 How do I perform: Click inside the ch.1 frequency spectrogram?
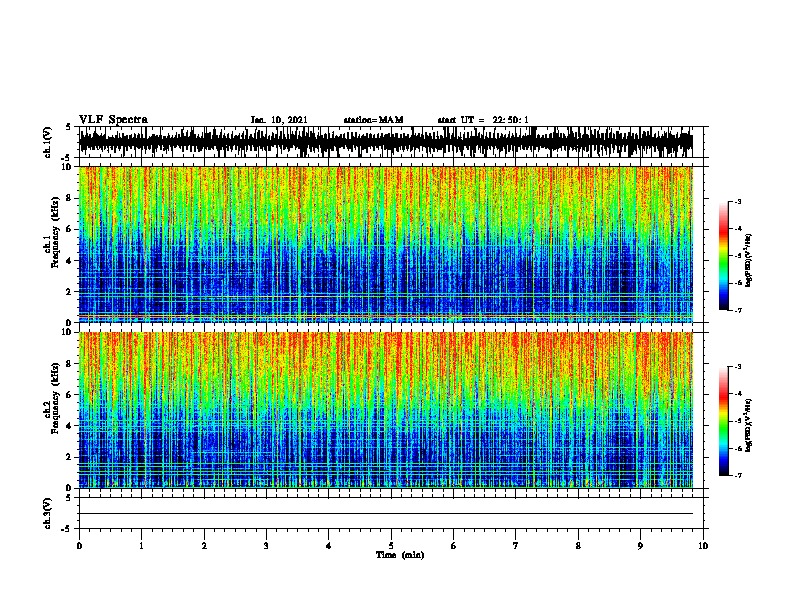(386, 244)
